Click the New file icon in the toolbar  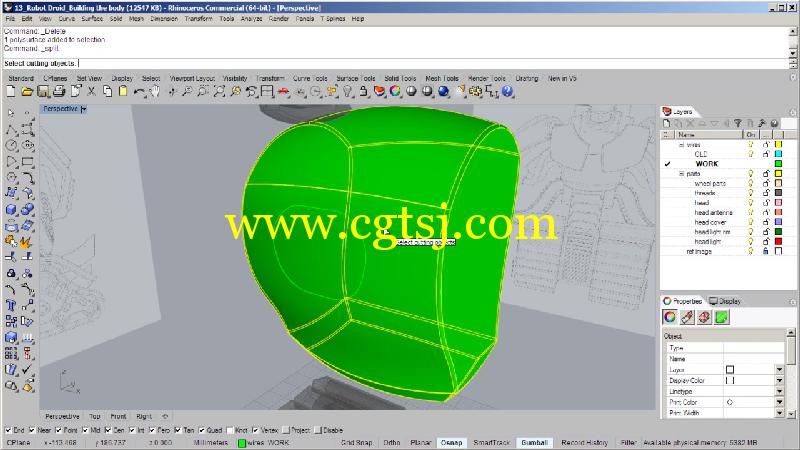(x=11, y=91)
